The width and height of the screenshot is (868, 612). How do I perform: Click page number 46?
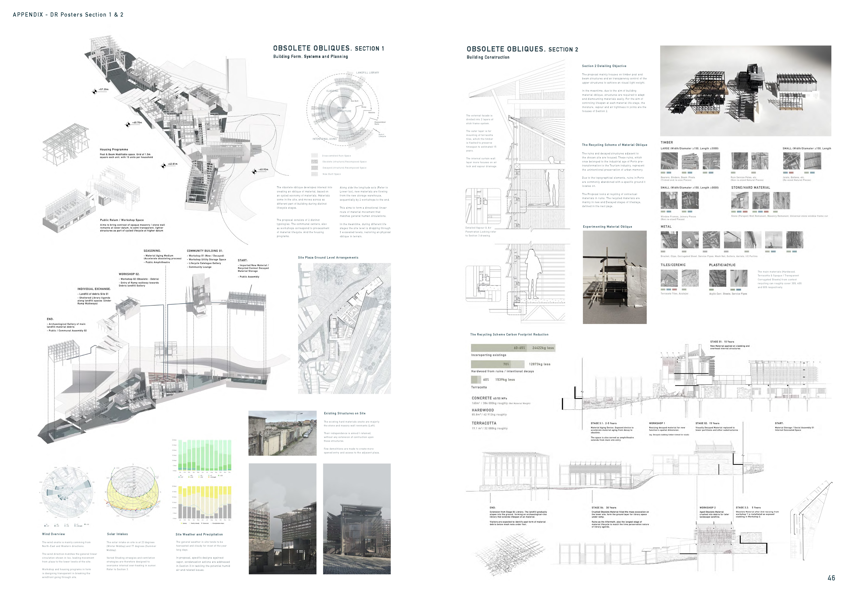click(x=831, y=578)
